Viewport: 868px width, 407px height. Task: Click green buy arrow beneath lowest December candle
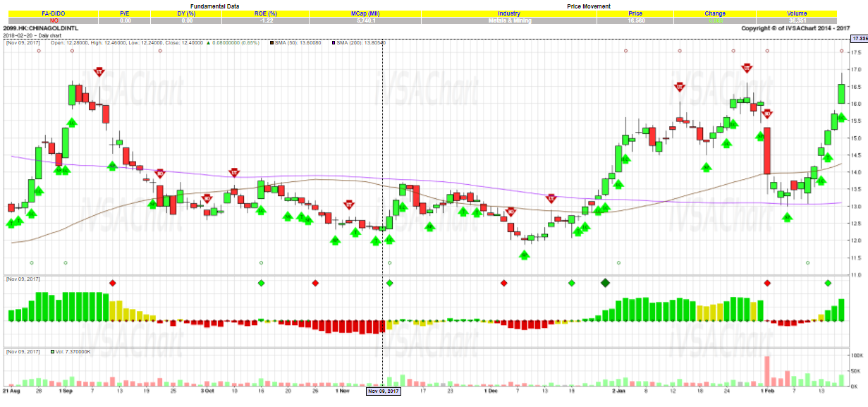(x=525, y=255)
